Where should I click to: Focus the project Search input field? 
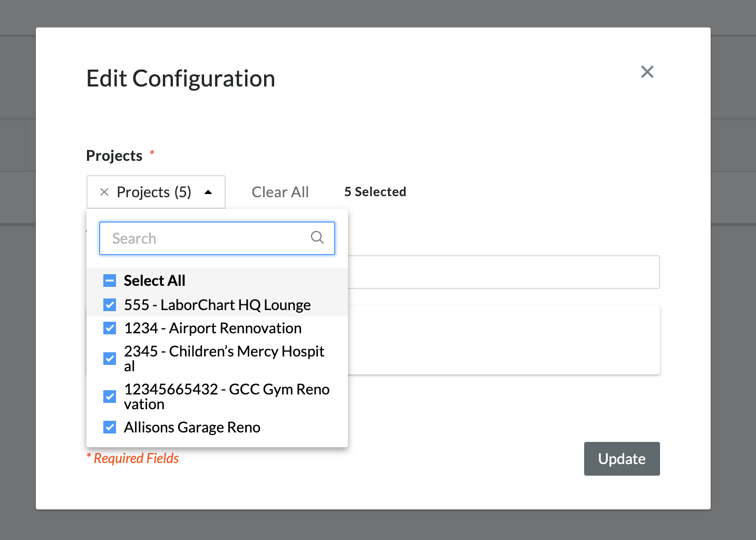point(206,238)
